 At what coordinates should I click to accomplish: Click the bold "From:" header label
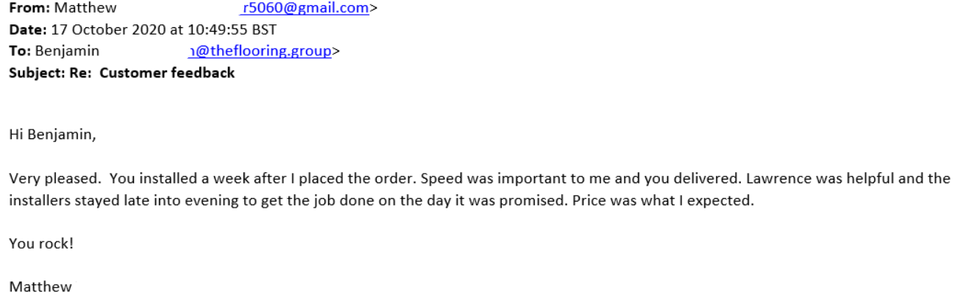point(26,9)
